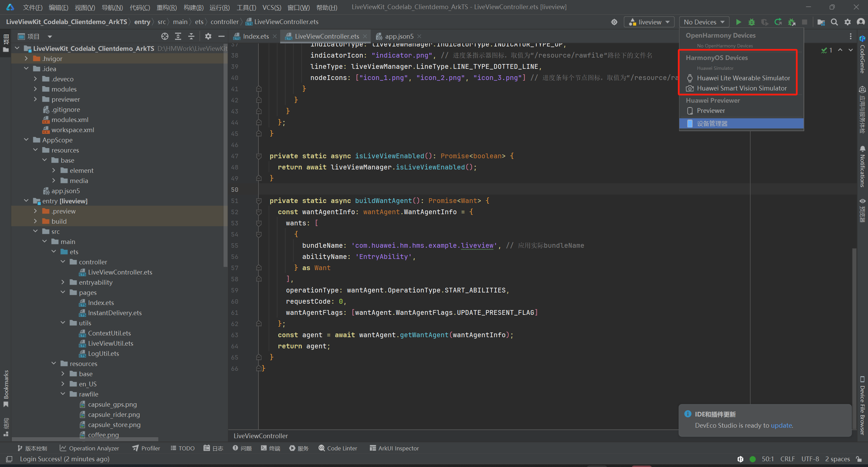
Task: Open ArkUI Inspector tool window
Action: pos(394,448)
